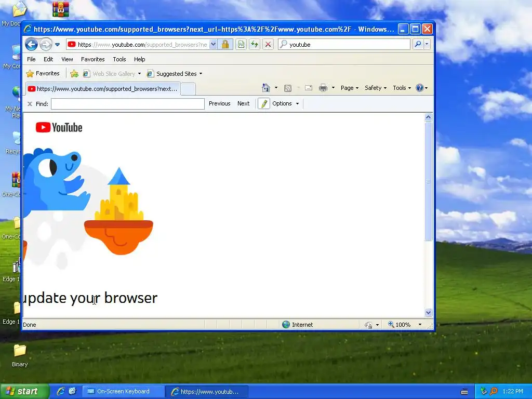Click the red Stop loading icon

[x=268, y=45]
